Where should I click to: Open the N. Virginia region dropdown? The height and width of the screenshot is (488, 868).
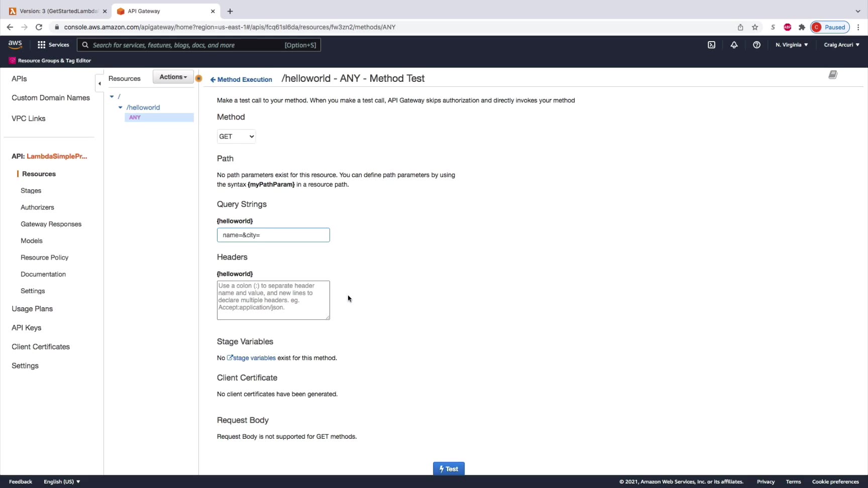click(792, 45)
